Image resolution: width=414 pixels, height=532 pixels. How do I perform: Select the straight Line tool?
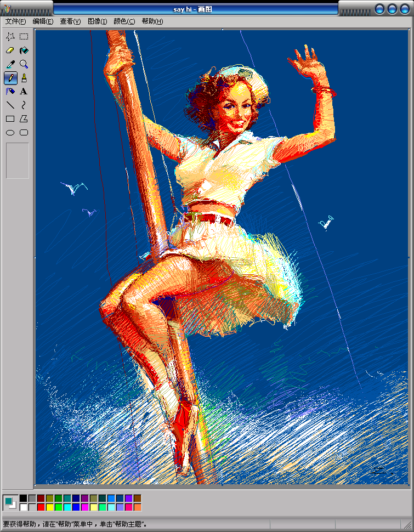(10, 105)
